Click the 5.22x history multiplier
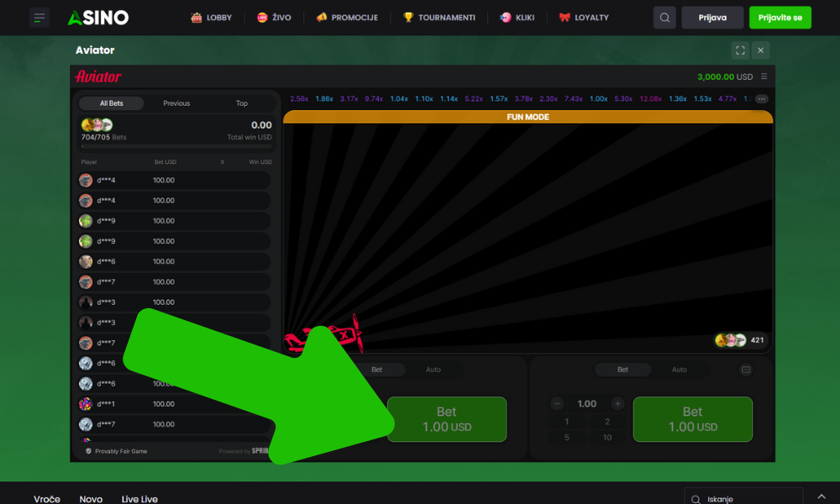The height and width of the screenshot is (504, 840). pos(474,98)
